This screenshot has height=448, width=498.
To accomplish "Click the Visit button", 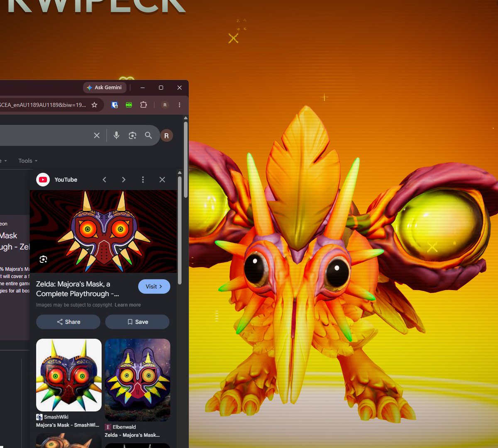I will [154, 286].
